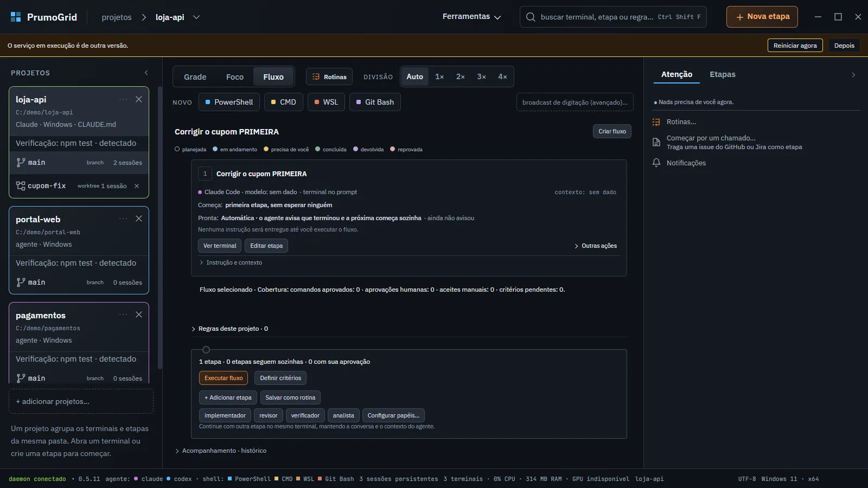Close the loja-api project card
868x488 pixels.
point(139,99)
